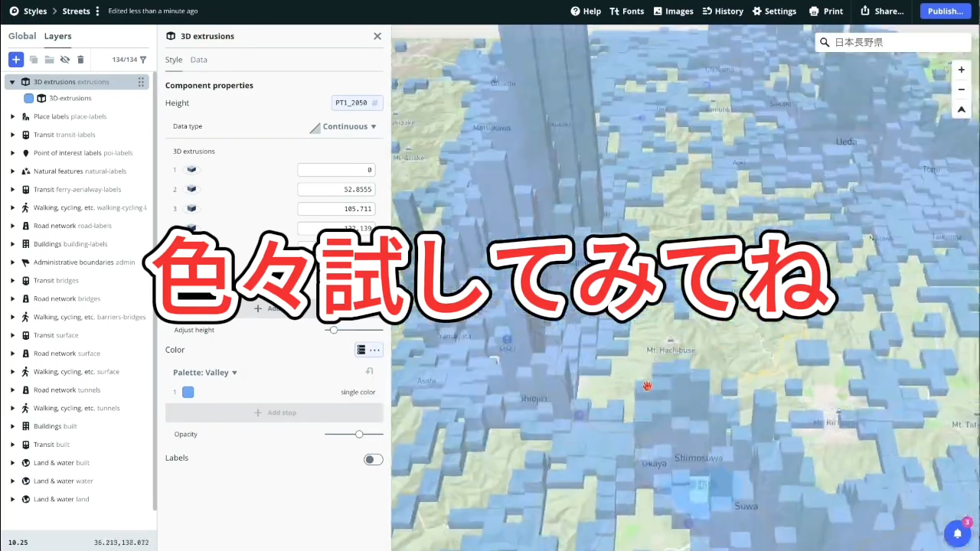The image size is (980, 551).
Task: Open the Palette: Valley dropdown
Action: [204, 372]
